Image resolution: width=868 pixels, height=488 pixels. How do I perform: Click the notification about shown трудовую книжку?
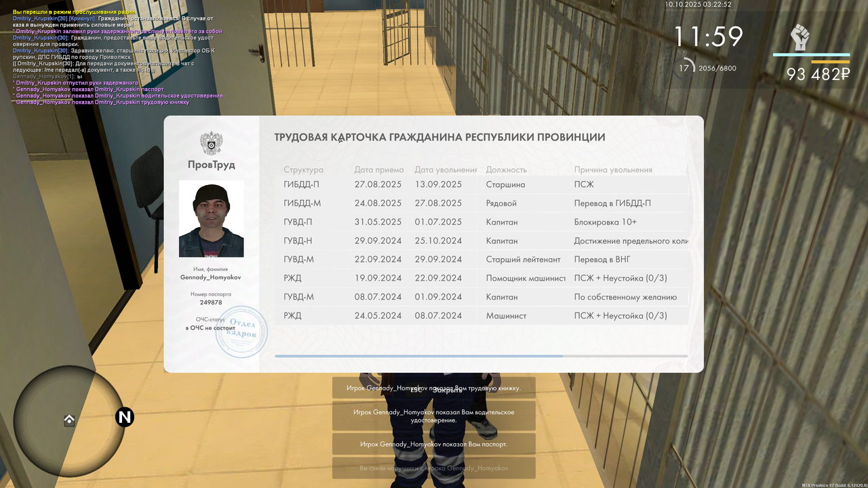433,388
